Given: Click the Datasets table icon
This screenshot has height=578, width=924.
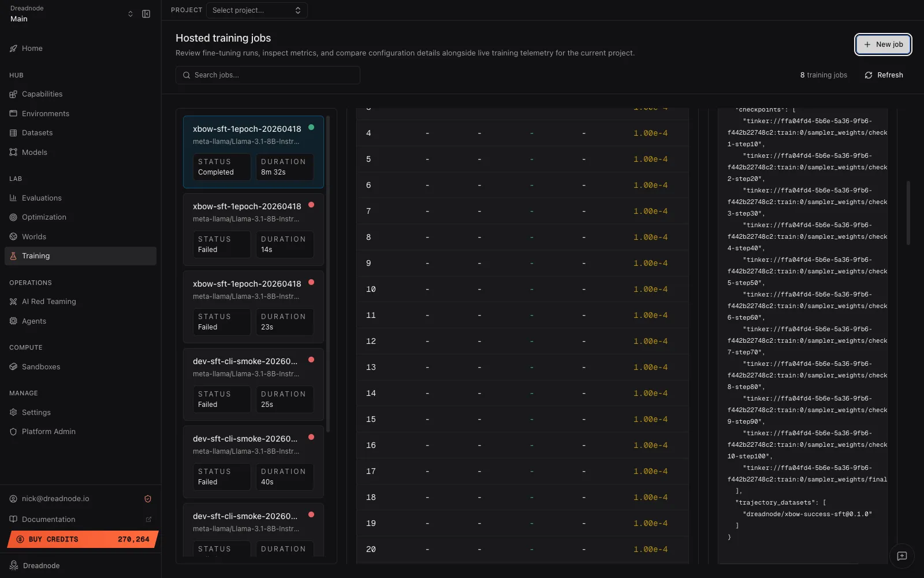Looking at the screenshot, I should (x=13, y=132).
